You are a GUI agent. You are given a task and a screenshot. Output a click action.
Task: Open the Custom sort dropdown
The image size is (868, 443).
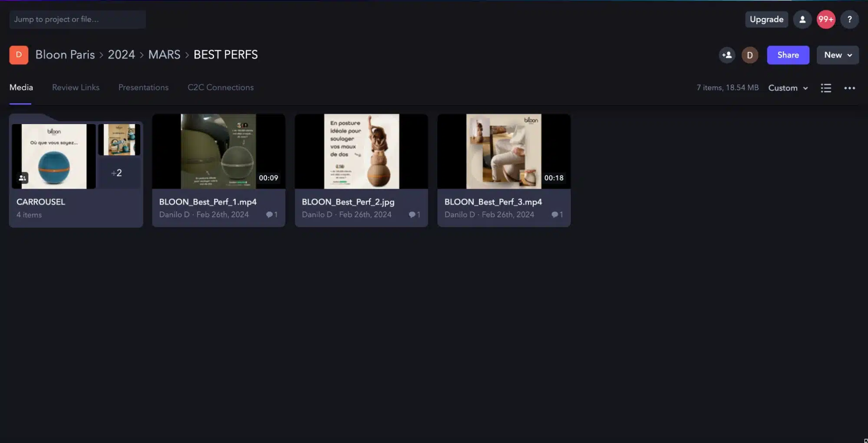(788, 88)
